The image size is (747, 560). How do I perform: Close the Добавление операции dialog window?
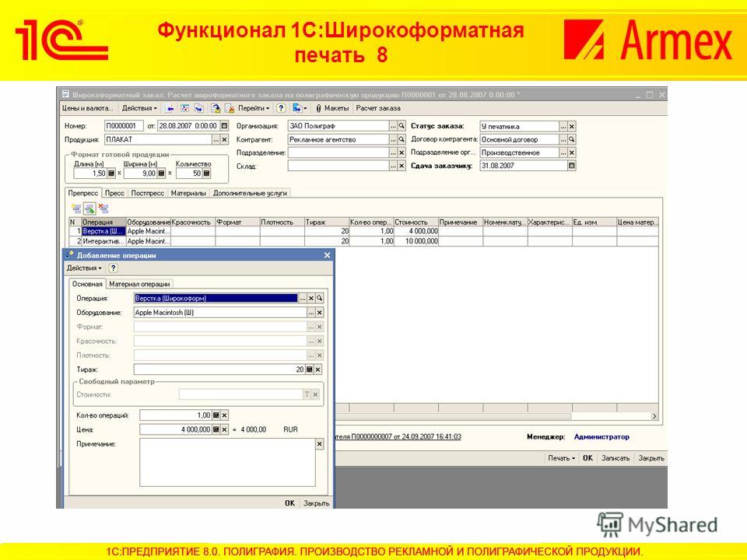coord(327,255)
